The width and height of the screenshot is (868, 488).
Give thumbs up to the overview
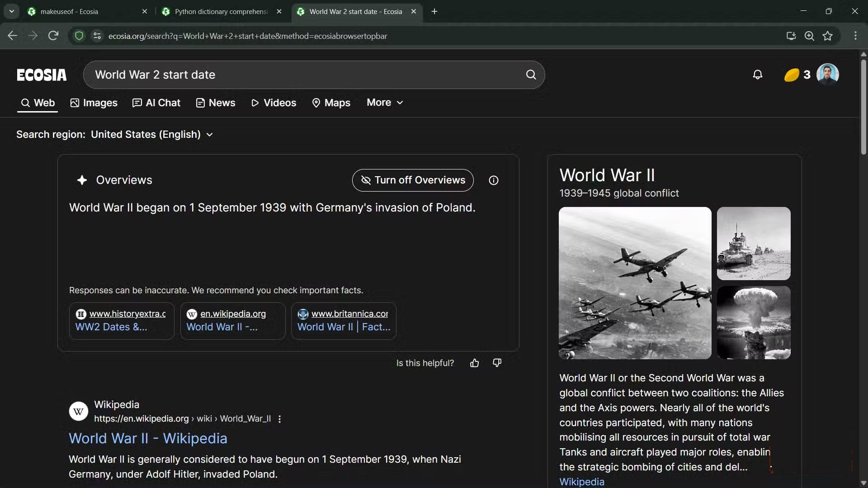474,363
